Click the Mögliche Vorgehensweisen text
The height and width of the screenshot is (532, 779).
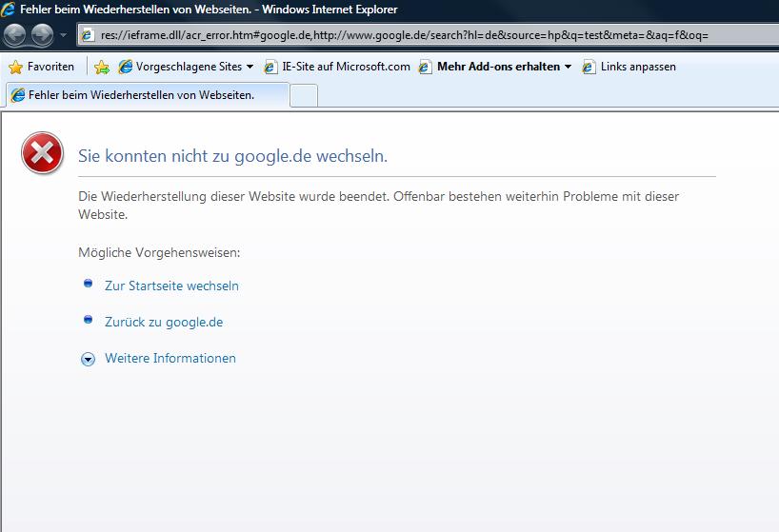pyautogui.click(x=159, y=252)
